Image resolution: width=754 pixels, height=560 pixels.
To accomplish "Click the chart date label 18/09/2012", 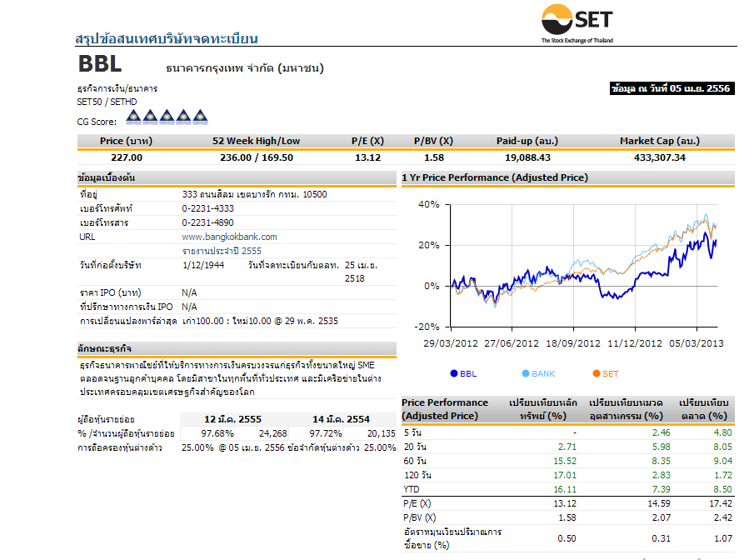I will [573, 343].
